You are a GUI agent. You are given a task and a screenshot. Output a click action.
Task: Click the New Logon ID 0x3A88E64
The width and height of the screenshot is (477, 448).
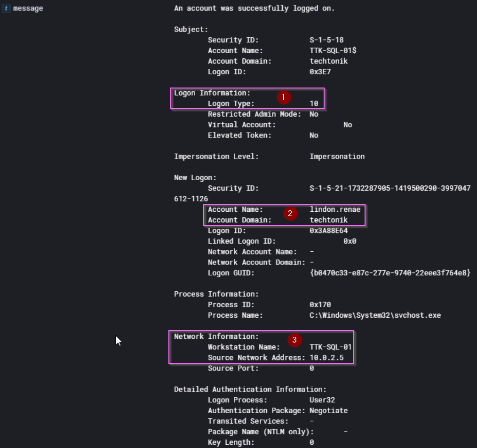(x=328, y=231)
